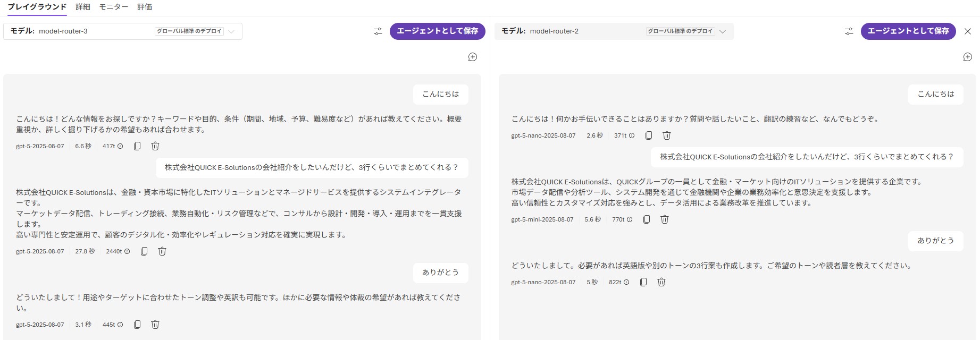Click the 2440t token count
980x340 pixels.
pos(114,251)
